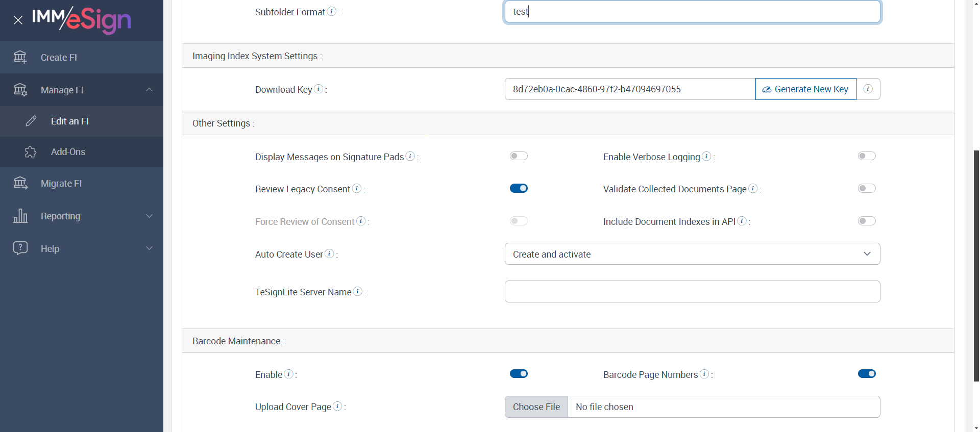Open the Auto Create User dropdown
The width and height of the screenshot is (980, 432).
pyautogui.click(x=692, y=254)
